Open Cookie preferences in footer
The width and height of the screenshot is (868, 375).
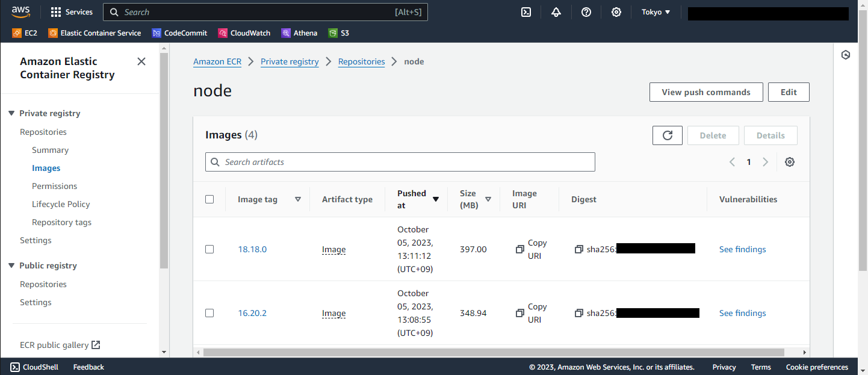817,367
